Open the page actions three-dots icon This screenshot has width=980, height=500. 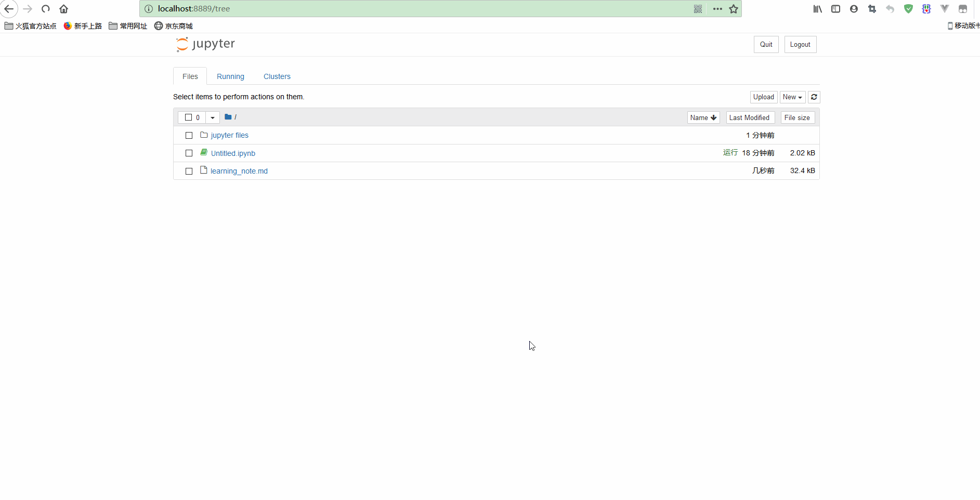[717, 9]
